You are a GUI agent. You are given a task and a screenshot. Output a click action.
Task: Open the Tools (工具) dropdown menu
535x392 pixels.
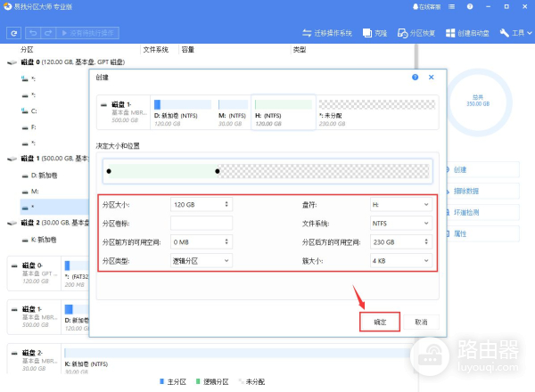515,33
